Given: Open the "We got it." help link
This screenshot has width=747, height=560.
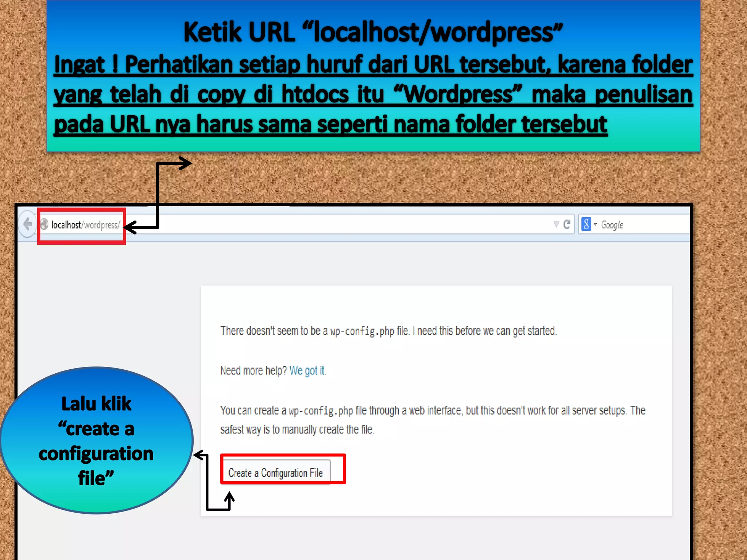Looking at the screenshot, I should click(307, 371).
